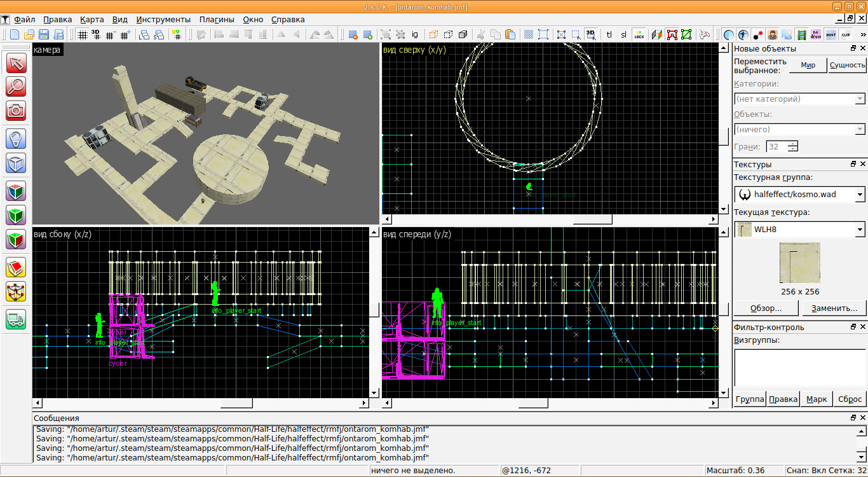Open the green truck Path tool
Viewport: 868px width, 477px height.
coord(16,319)
